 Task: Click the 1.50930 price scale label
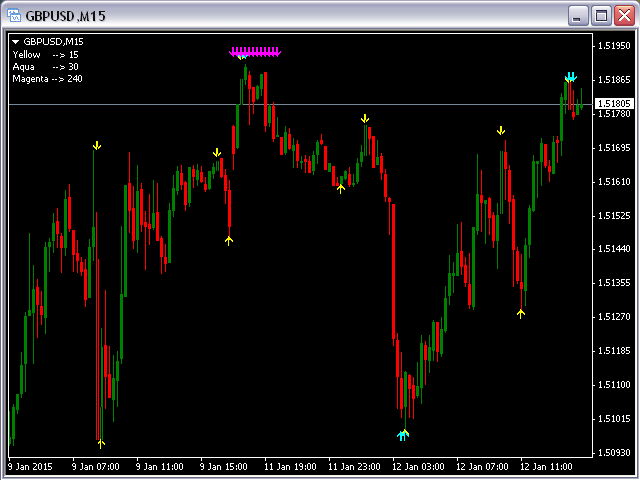click(614, 453)
